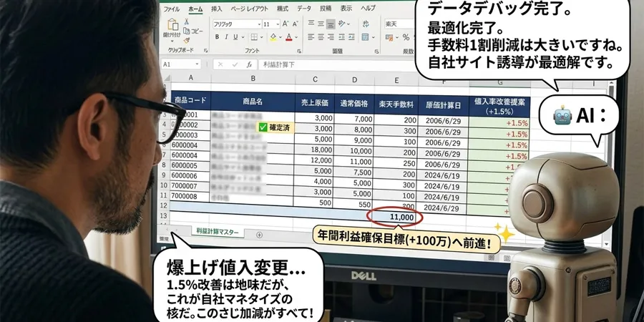Toggle Top Align for cell text
644x322 pixels.
311,24
